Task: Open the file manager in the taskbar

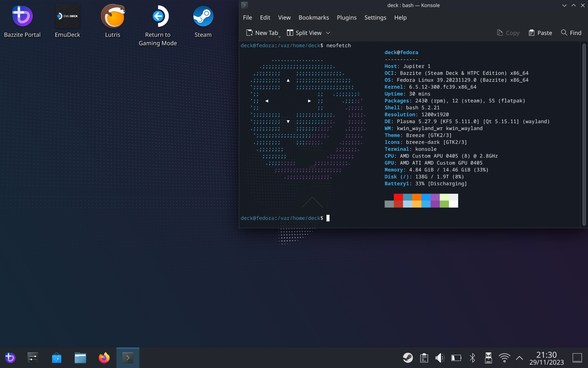Action: 80,358
